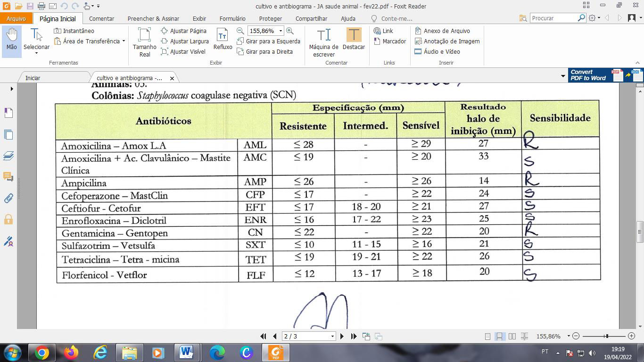Open signatures panel in left sidebar
The height and width of the screenshot is (362, 644).
tap(8, 241)
